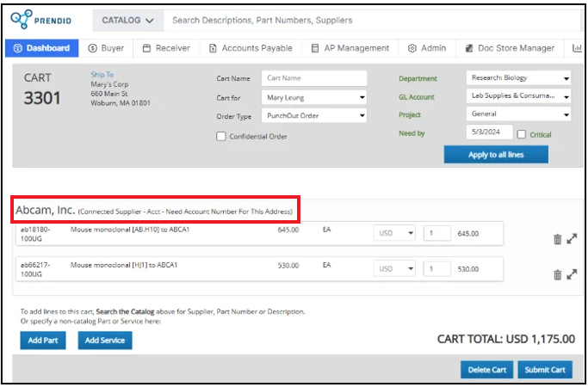Image resolution: width=588 pixels, height=387 pixels.
Task: Open currency dropdown for ab66217-100UG line
Action: (x=394, y=268)
